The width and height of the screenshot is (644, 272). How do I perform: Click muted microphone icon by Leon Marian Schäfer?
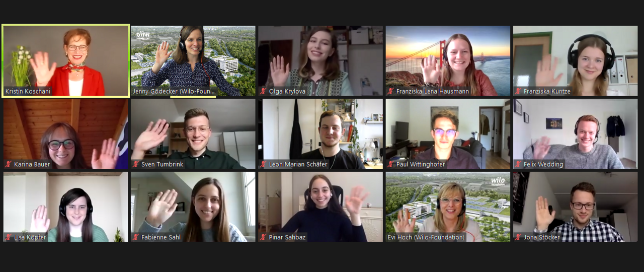pyautogui.click(x=263, y=164)
